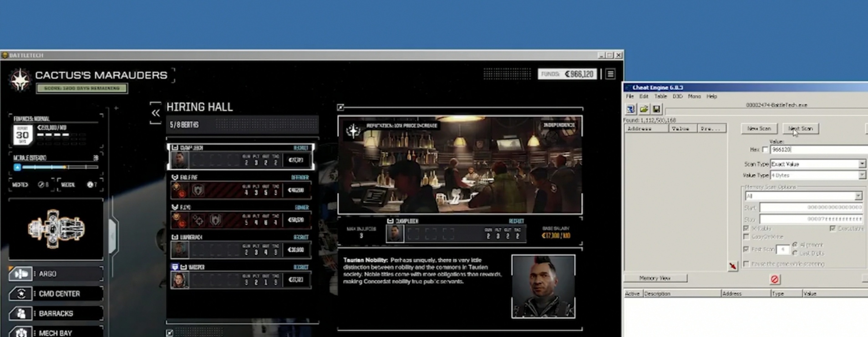The width and height of the screenshot is (868, 337).
Task: Open Mech Bay section icon
Action: 20,332
